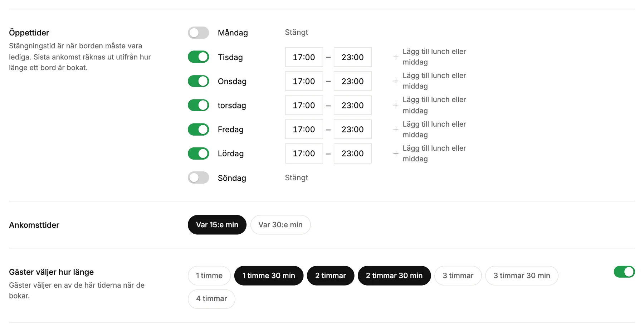The width and height of the screenshot is (644, 331).
Task: Select the 1 timme duration option
Action: click(209, 276)
